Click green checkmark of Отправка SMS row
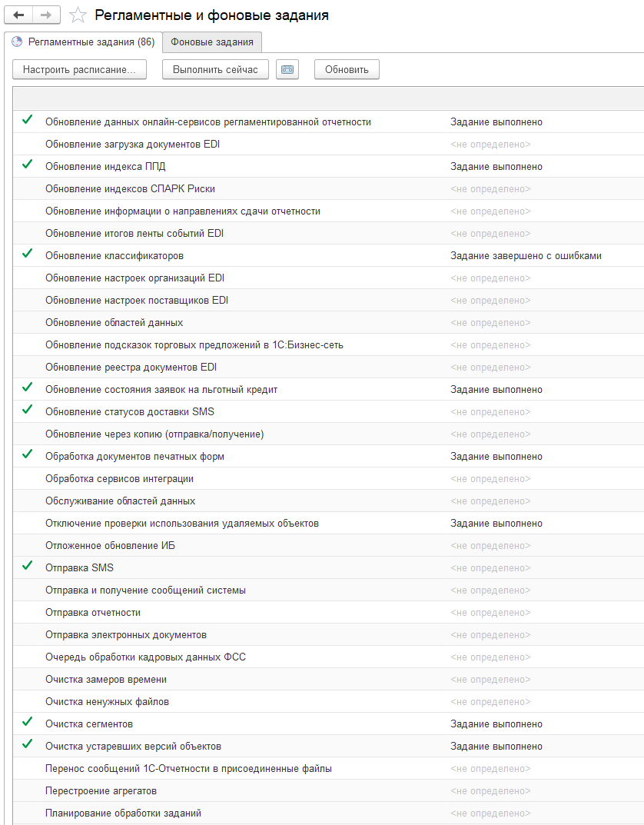Screen dimensions: 644x825 [x=28, y=566]
